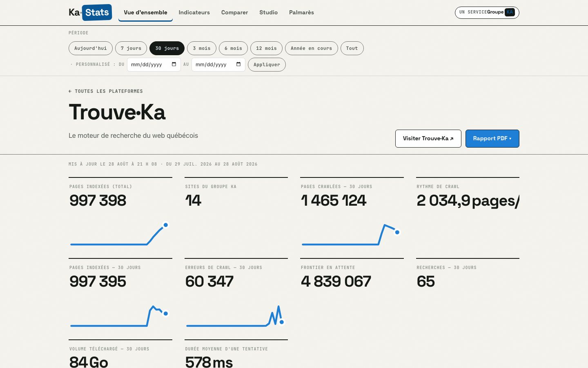The width and height of the screenshot is (588, 368).
Task: Click the Période label
Action: [78, 33]
